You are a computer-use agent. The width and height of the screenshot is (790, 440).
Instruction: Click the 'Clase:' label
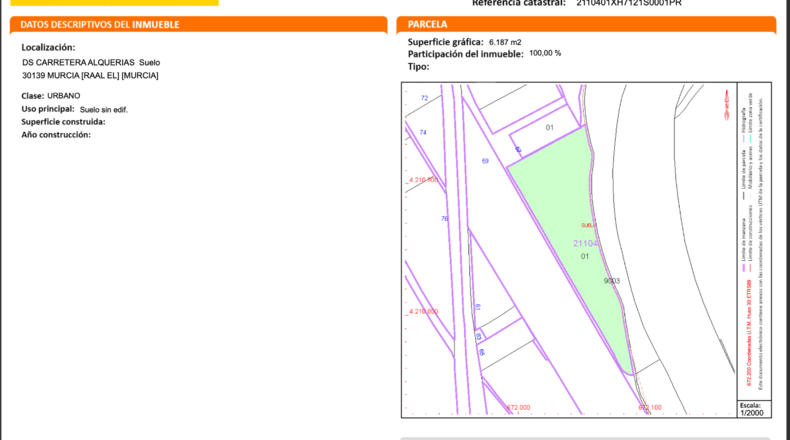[x=33, y=96]
